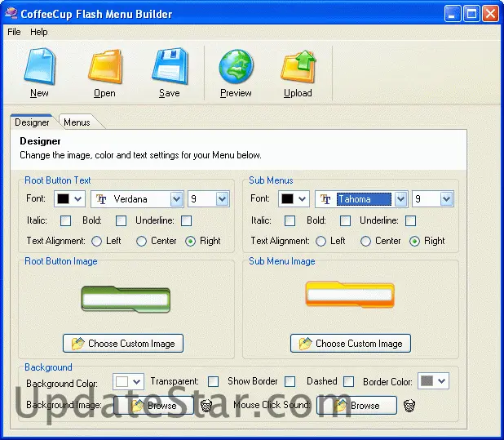Click the white Background Color swatch
504x440 pixels.
(122, 382)
